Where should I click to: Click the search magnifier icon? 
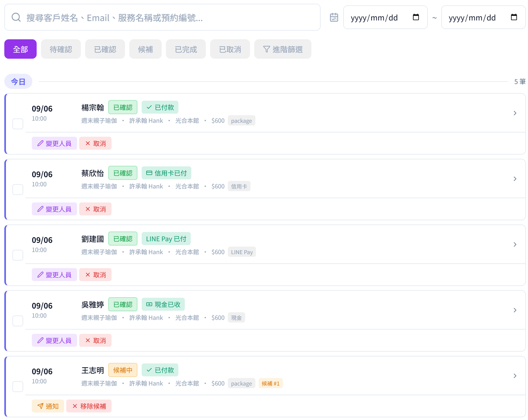(16, 17)
